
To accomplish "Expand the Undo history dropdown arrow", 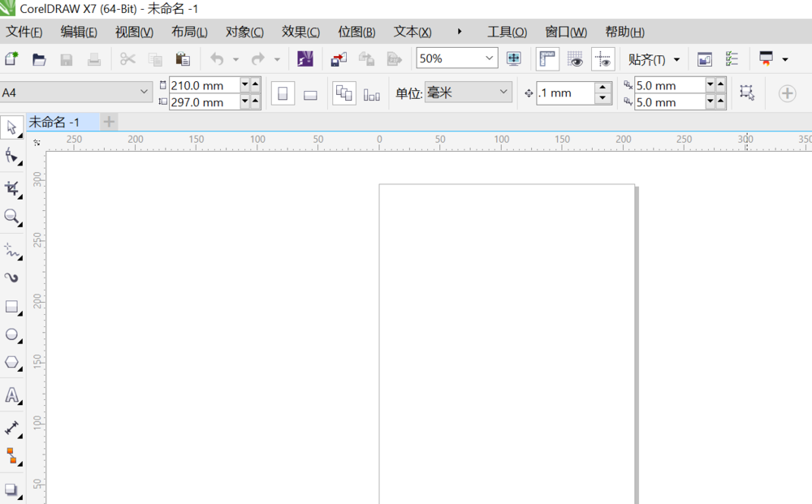I will 235,59.
